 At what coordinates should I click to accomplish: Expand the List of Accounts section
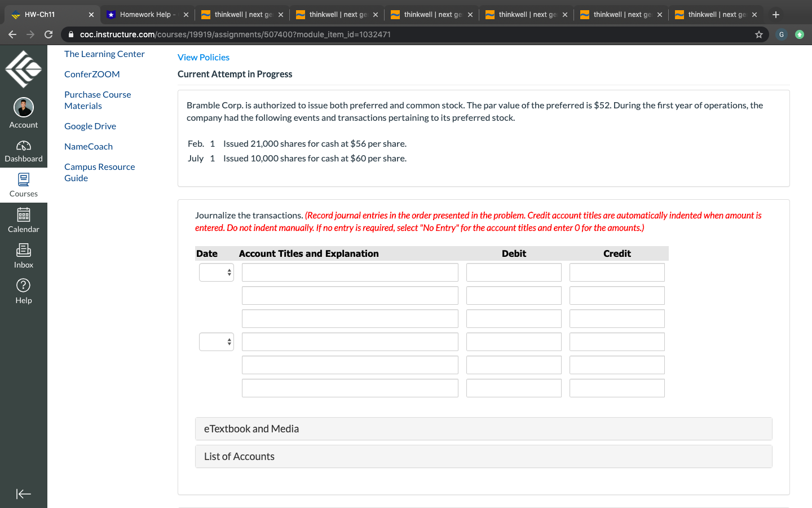click(x=484, y=457)
